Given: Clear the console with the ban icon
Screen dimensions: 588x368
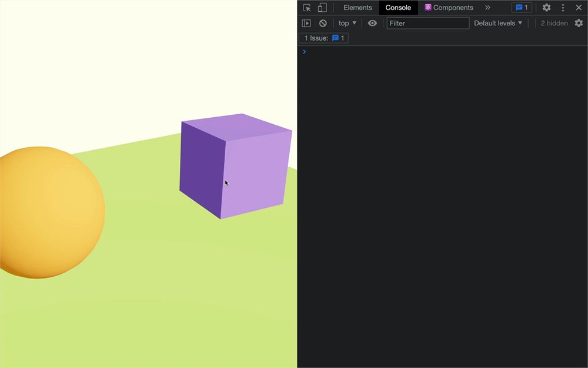Looking at the screenshot, I should pyautogui.click(x=323, y=24).
